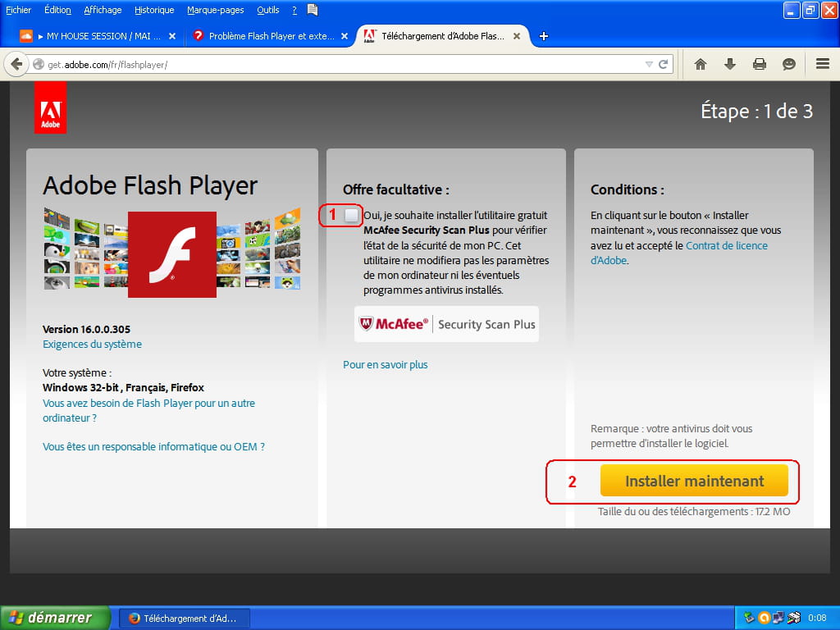Open the Windows démarrer start button
This screenshot has width=840, height=630.
[x=56, y=618]
